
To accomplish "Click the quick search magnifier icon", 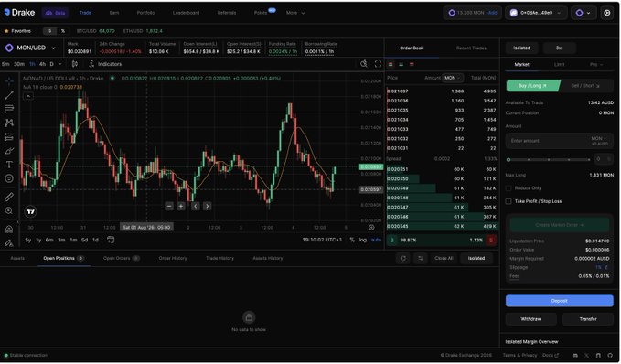I will click(364, 64).
